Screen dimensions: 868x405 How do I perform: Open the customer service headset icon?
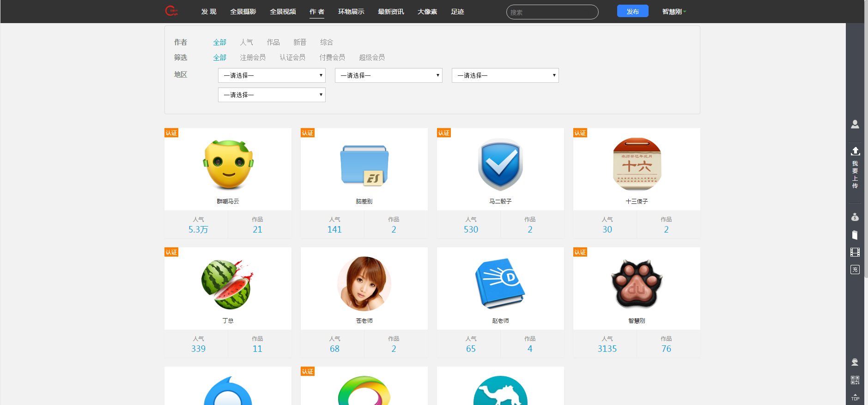pyautogui.click(x=855, y=362)
